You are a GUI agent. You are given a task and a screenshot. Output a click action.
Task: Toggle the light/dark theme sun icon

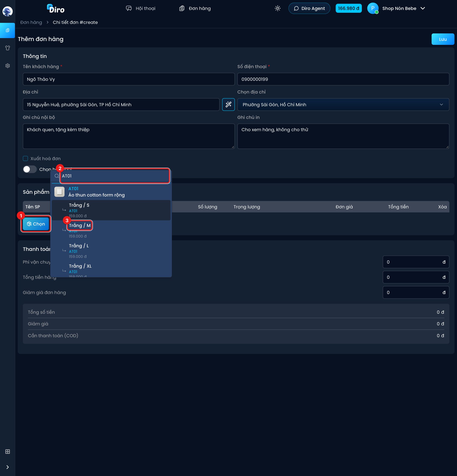278,8
